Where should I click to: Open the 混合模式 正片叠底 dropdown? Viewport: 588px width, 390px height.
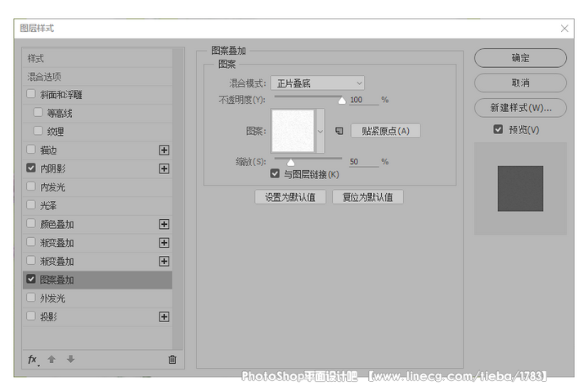[317, 83]
